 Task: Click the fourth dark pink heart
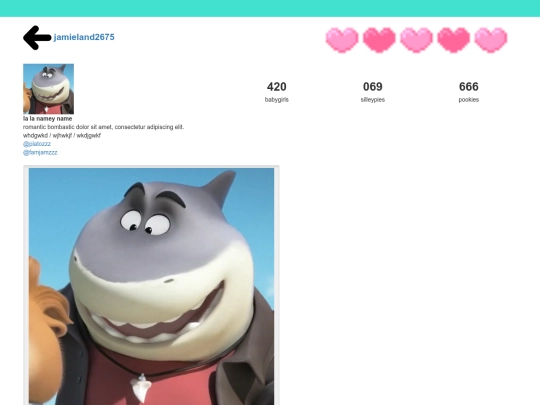[454, 40]
